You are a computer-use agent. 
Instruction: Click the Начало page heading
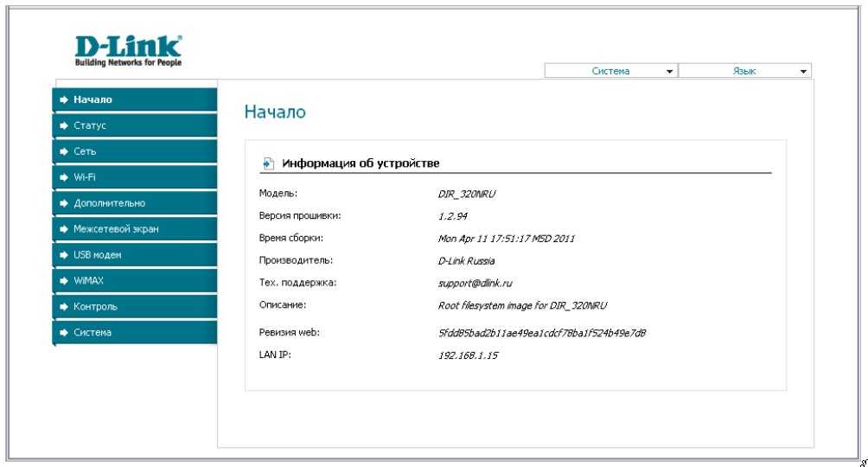[x=275, y=112]
